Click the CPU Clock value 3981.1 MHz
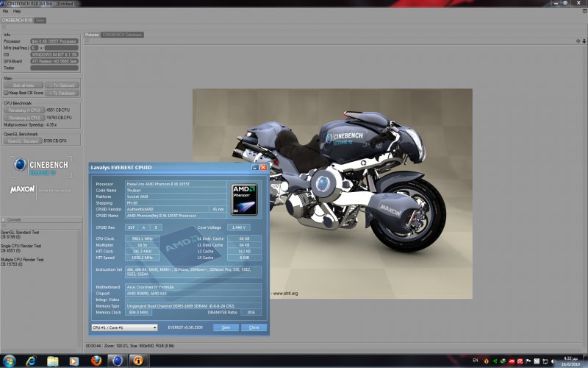 point(142,238)
